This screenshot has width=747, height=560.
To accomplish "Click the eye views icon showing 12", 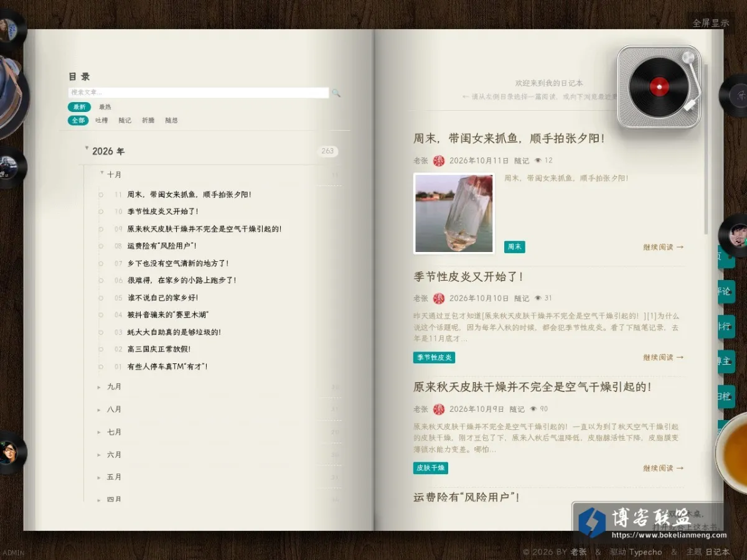I will coord(538,160).
